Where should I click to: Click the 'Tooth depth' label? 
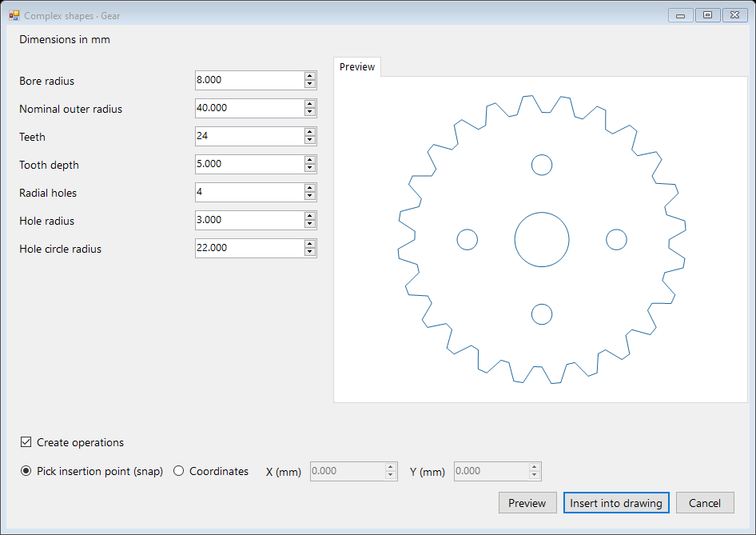tap(50, 165)
